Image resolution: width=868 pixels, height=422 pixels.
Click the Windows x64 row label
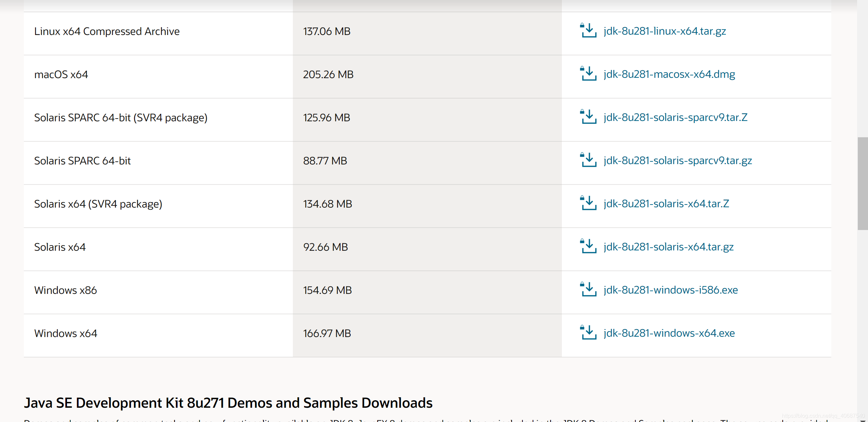pos(66,333)
